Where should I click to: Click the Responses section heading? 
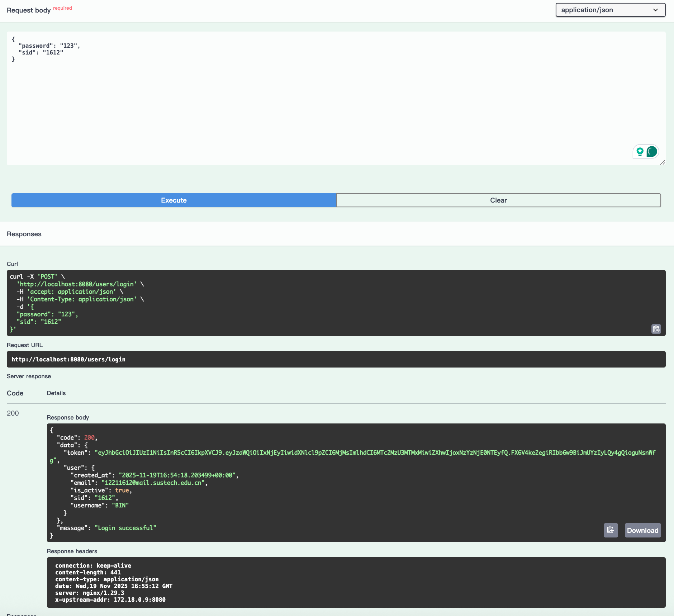click(24, 234)
